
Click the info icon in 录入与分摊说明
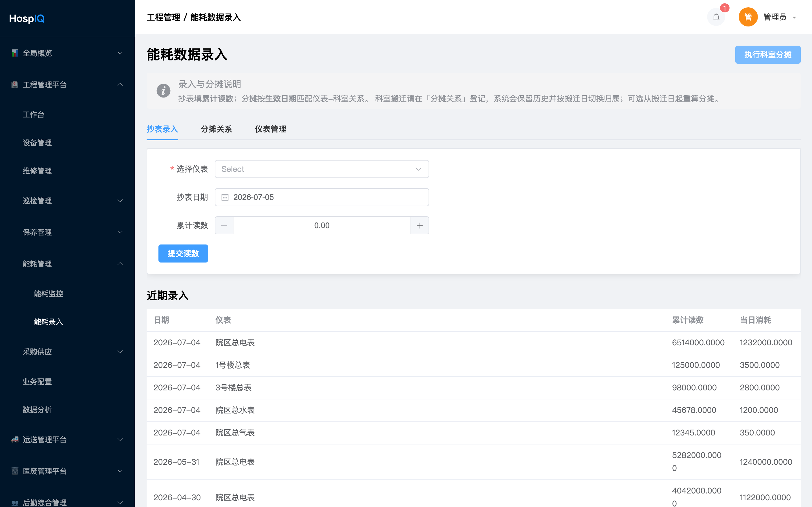click(164, 91)
